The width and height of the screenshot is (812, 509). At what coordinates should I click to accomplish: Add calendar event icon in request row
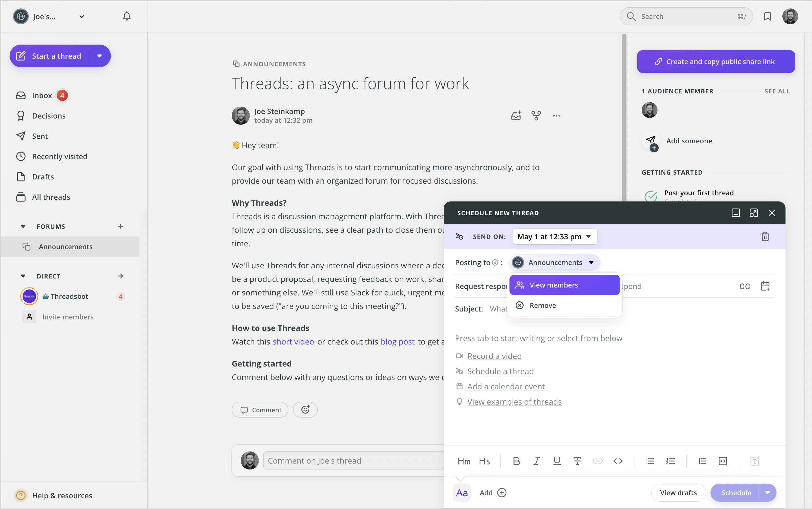coord(765,286)
